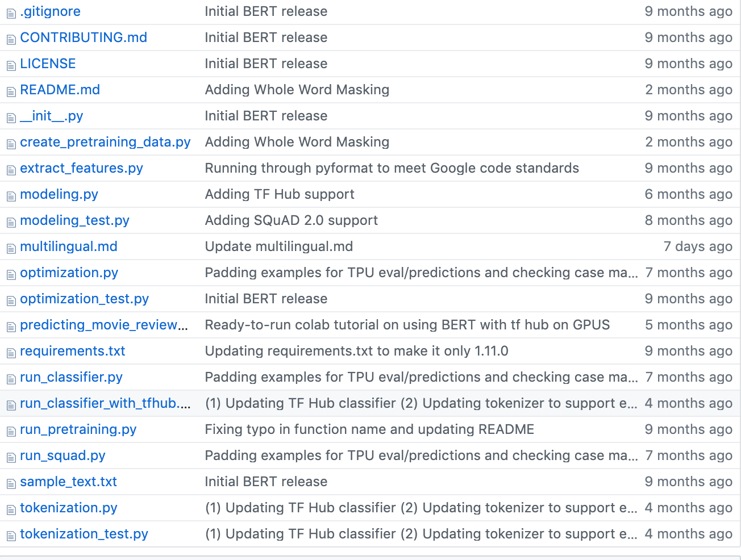View 'Running through pyformat' commit message
This screenshot has height=560, width=741.
[x=392, y=168]
